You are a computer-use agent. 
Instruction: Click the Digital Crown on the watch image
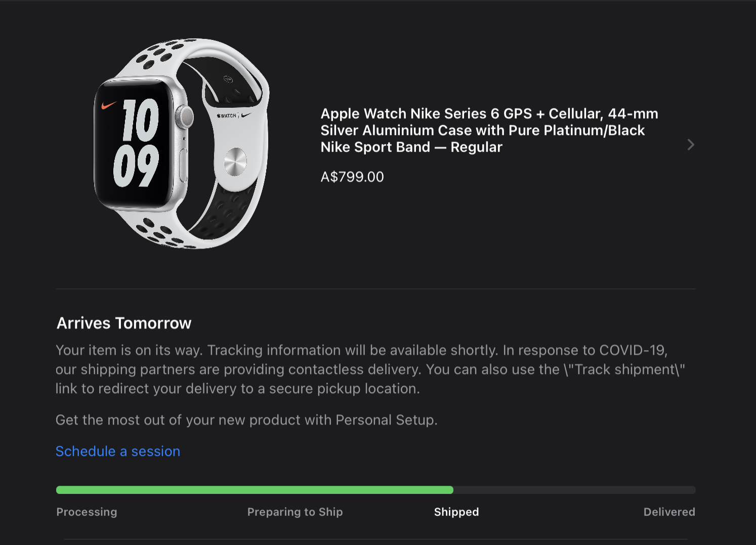pos(184,118)
